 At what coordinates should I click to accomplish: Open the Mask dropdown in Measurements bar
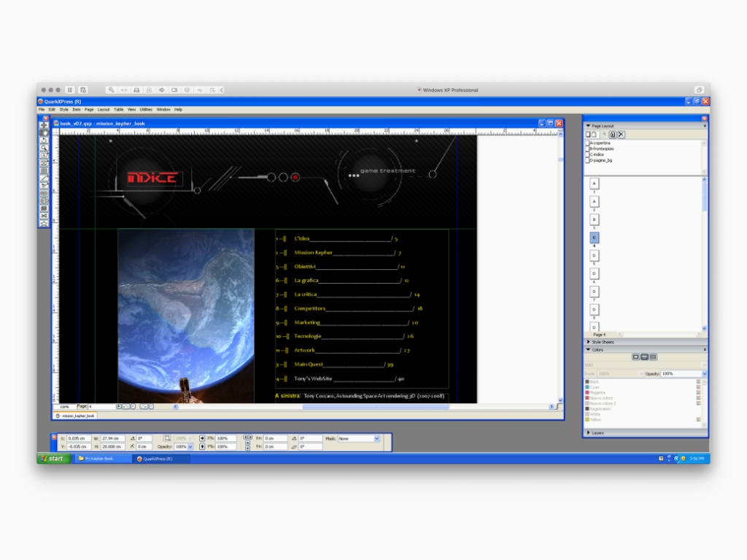coord(377,438)
